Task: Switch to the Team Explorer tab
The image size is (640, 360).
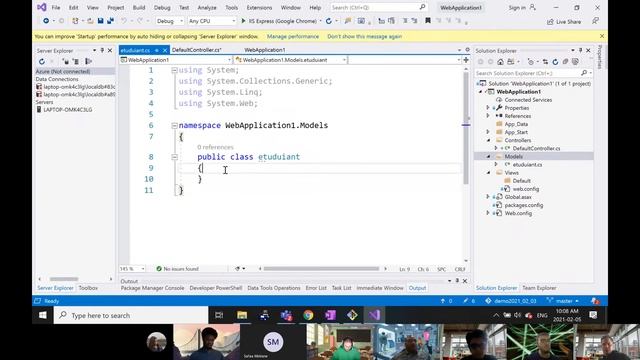Action: pos(539,288)
